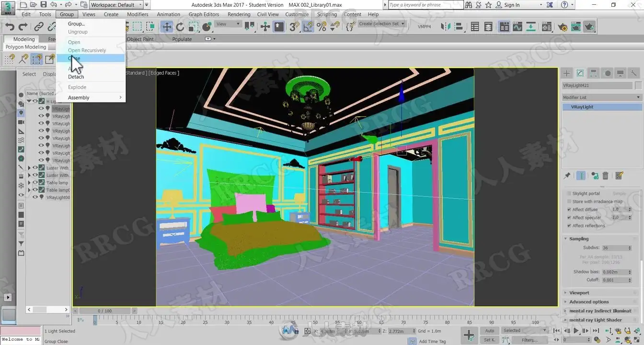Image resolution: width=644 pixels, height=345 pixels.
Task: Toggle the Ribbon display button
Action: (504, 27)
